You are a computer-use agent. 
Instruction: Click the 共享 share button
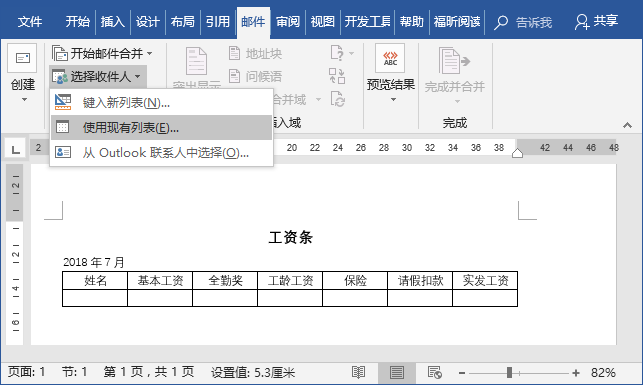[596, 21]
